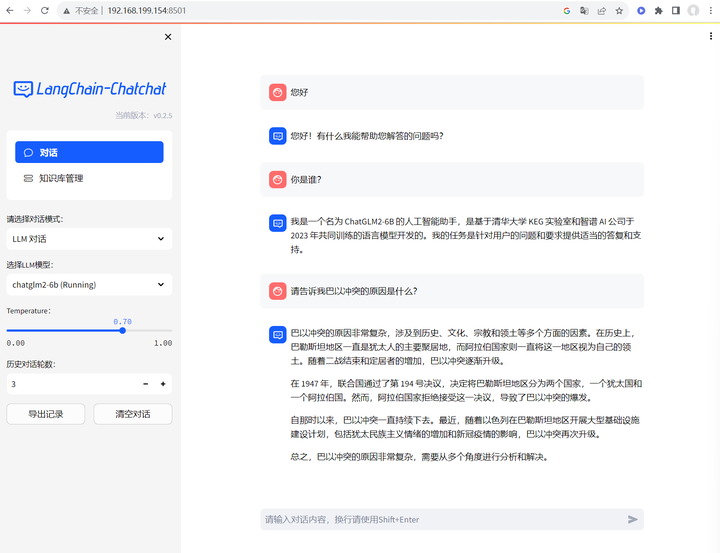
Task: Translate this page using the translate icon
Action: coord(584,11)
